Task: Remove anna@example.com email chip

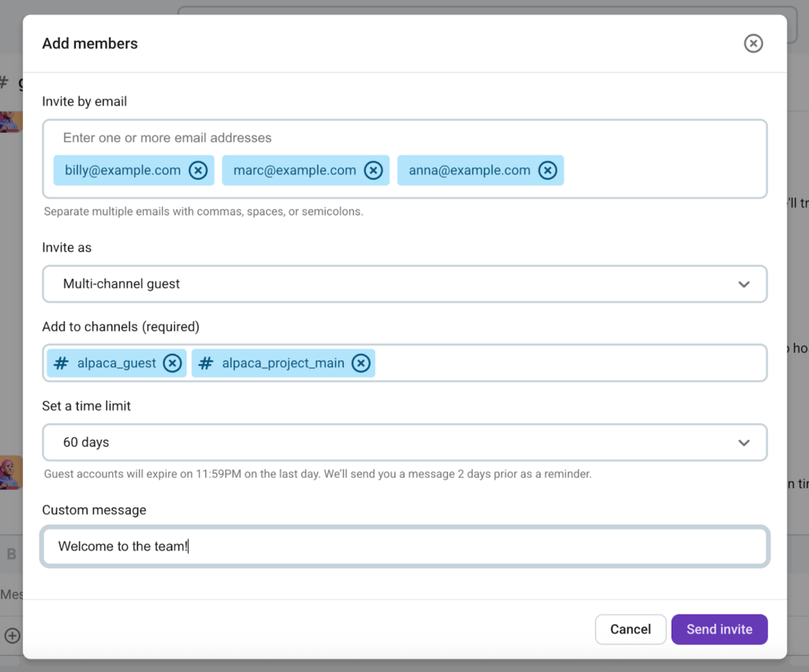Action: [547, 171]
